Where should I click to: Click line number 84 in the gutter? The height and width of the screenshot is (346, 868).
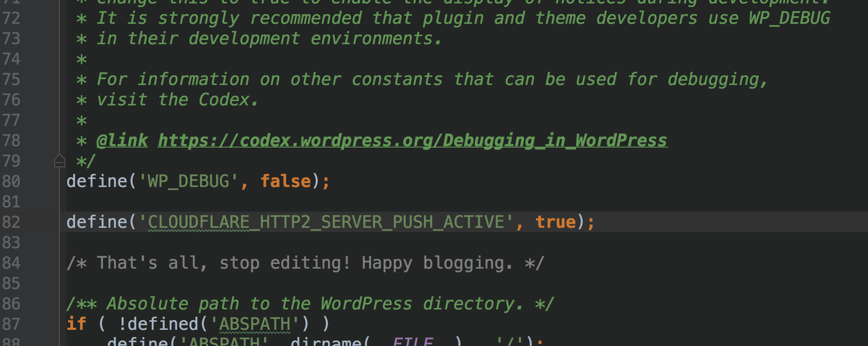[11, 263]
